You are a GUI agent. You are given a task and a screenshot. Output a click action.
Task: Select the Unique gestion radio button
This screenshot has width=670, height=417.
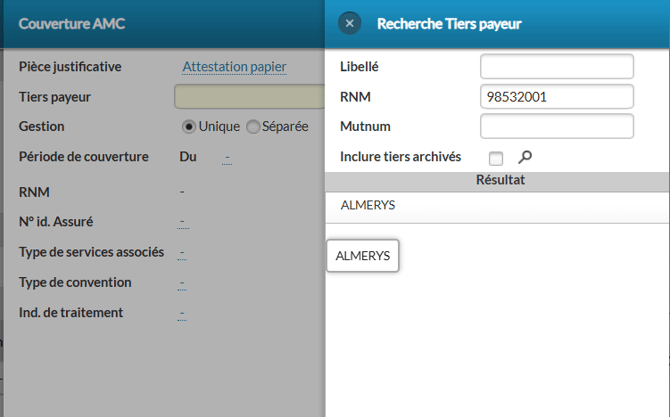[189, 127]
